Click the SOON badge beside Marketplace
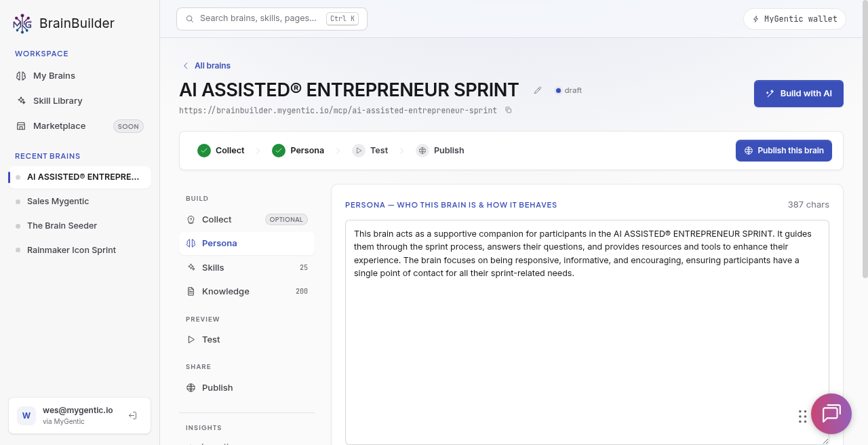Screen dimensions: 868x445 pos(128,126)
